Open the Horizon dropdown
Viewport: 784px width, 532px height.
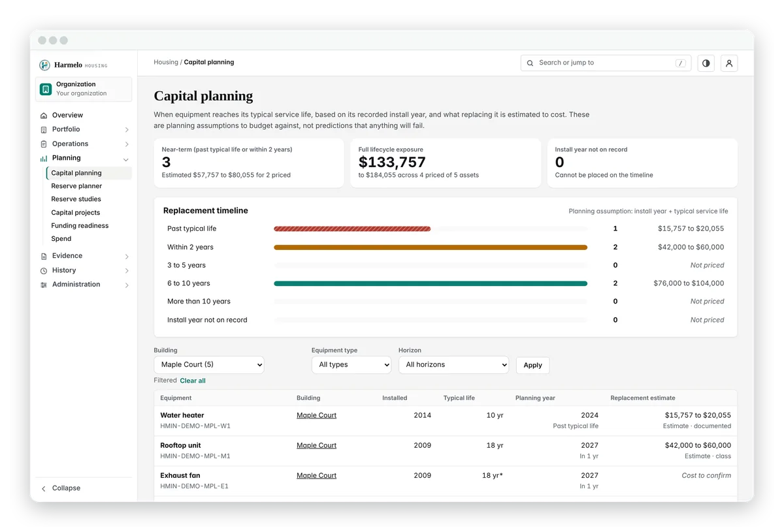(x=453, y=365)
